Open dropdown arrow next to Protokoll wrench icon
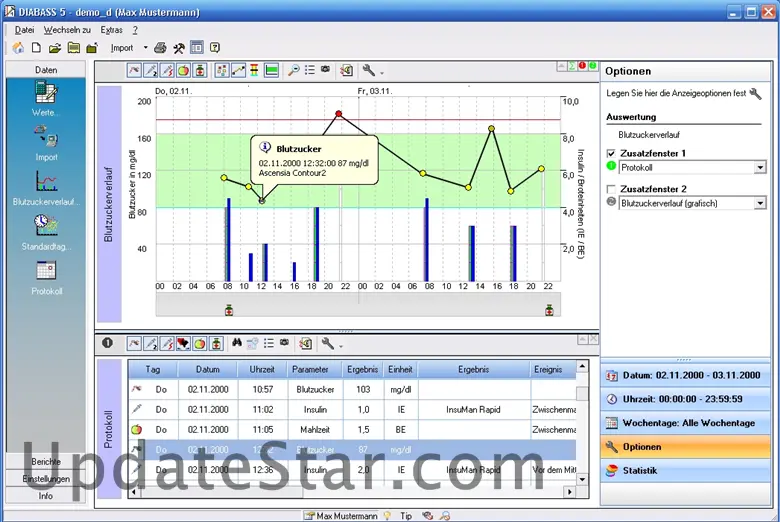The height and width of the screenshot is (522, 780). click(341, 345)
